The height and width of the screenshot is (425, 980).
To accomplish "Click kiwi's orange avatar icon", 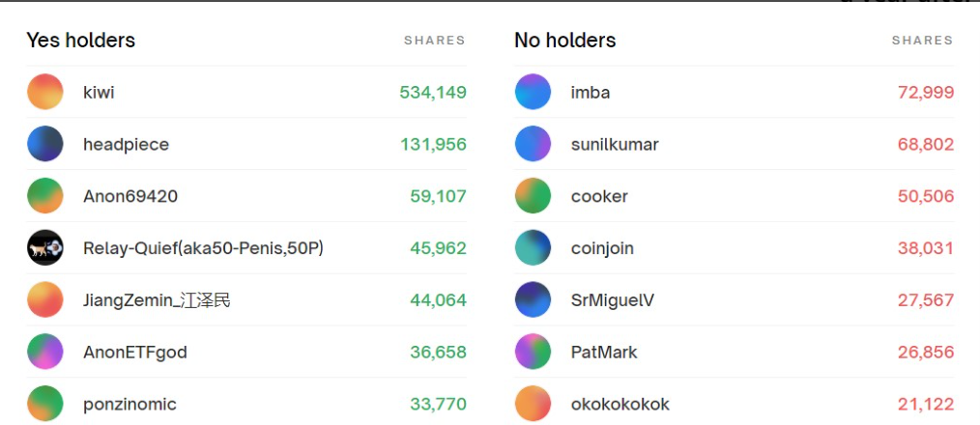I will point(45,93).
